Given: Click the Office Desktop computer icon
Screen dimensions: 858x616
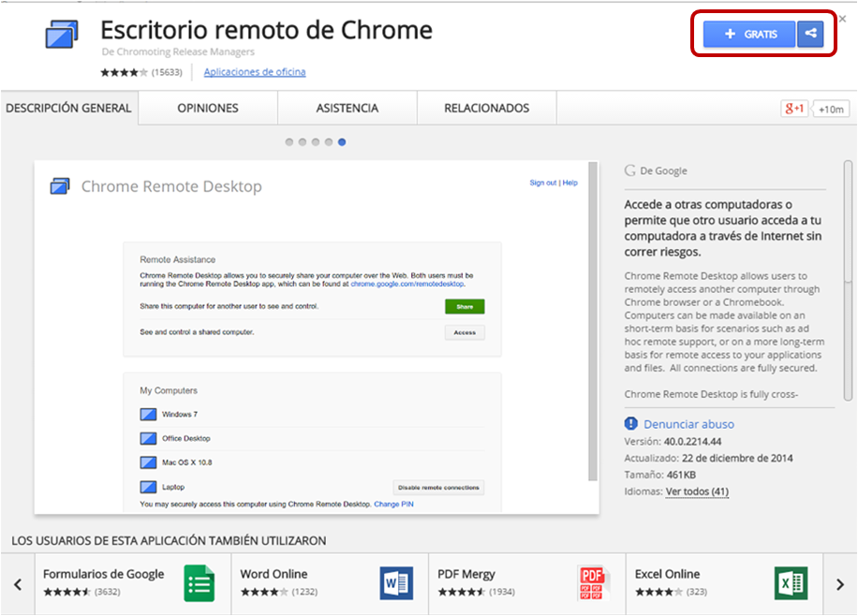Looking at the screenshot, I should 148,438.
